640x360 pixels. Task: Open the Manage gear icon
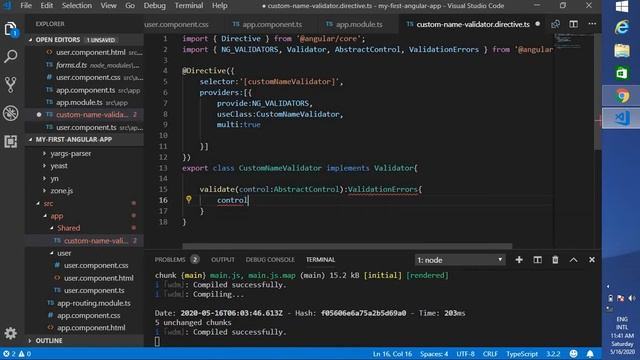pyautogui.click(x=11, y=333)
